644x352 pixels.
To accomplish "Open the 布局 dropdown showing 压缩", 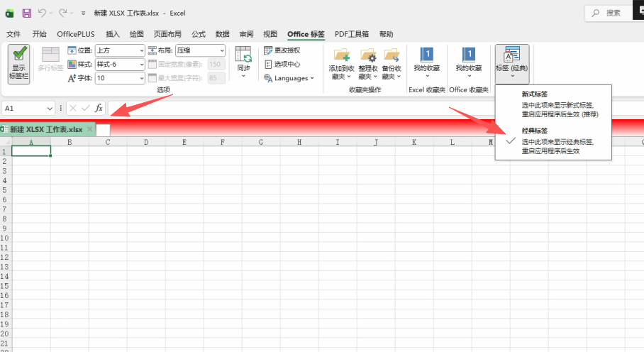I will point(200,50).
